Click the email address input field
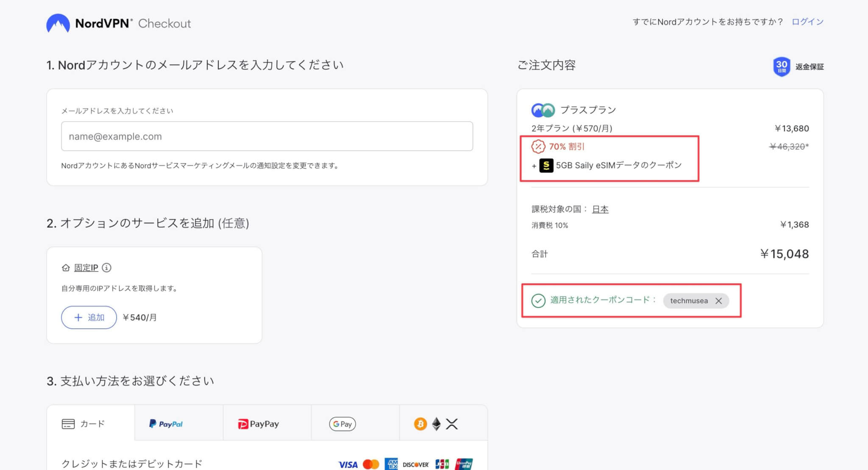This screenshot has height=470, width=868. pyautogui.click(x=267, y=136)
